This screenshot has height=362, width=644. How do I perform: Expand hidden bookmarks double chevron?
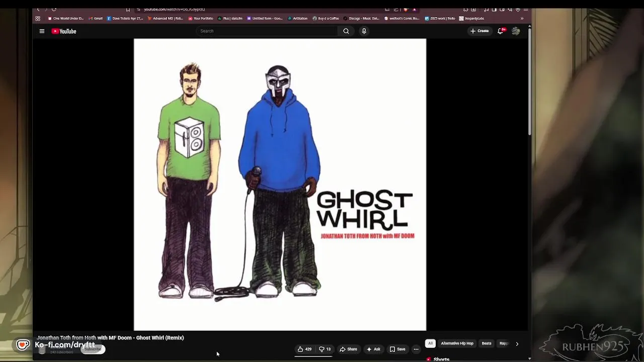tap(522, 19)
